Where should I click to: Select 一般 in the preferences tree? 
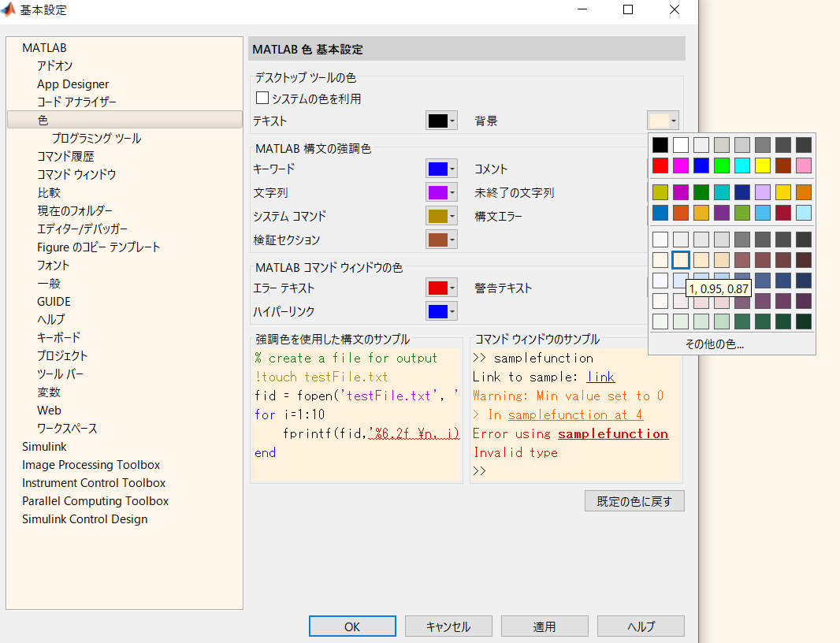point(49,284)
